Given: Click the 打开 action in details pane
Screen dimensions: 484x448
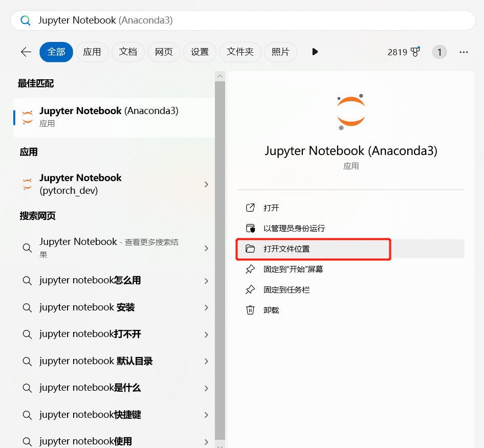Looking at the screenshot, I should (351, 208).
